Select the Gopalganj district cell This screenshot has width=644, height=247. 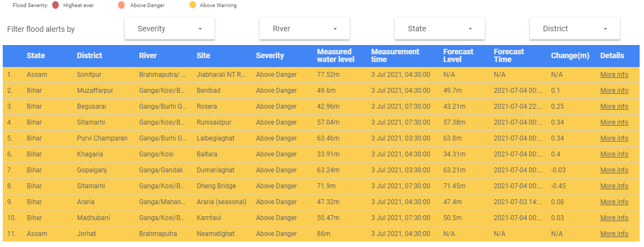[x=92, y=170]
